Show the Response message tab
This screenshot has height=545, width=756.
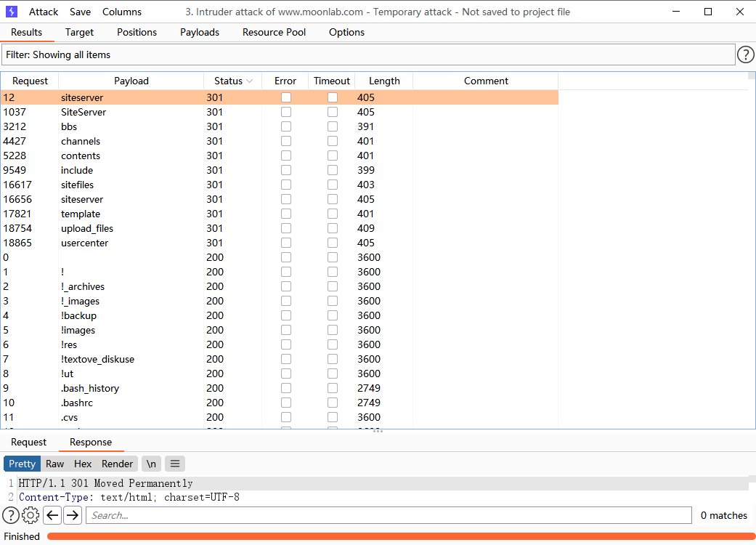pyautogui.click(x=91, y=443)
